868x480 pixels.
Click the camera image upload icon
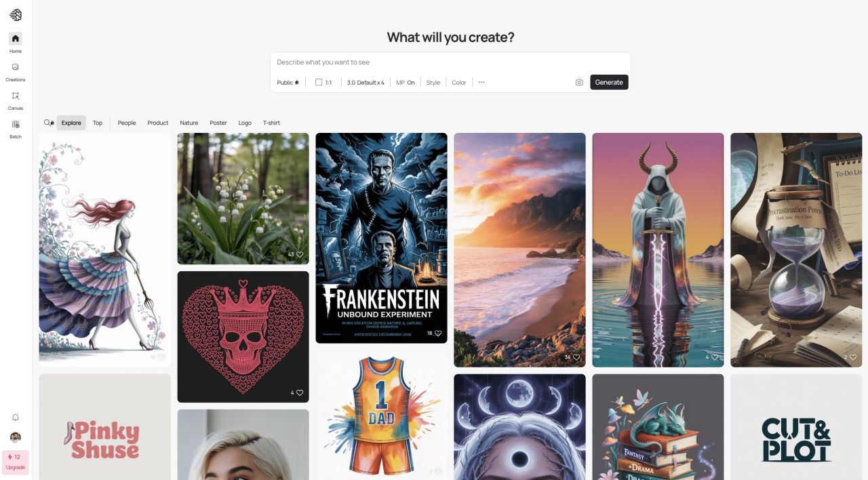579,82
